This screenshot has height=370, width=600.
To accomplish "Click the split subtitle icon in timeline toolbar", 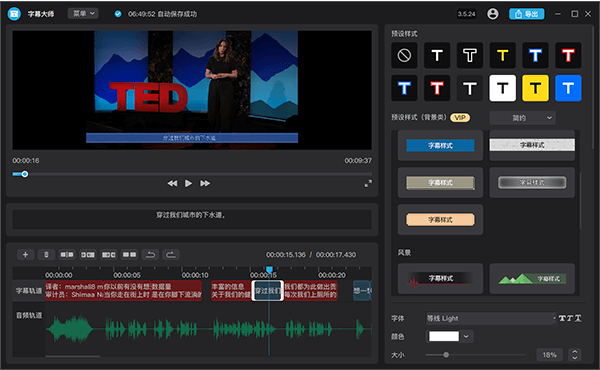I will click(x=67, y=254).
